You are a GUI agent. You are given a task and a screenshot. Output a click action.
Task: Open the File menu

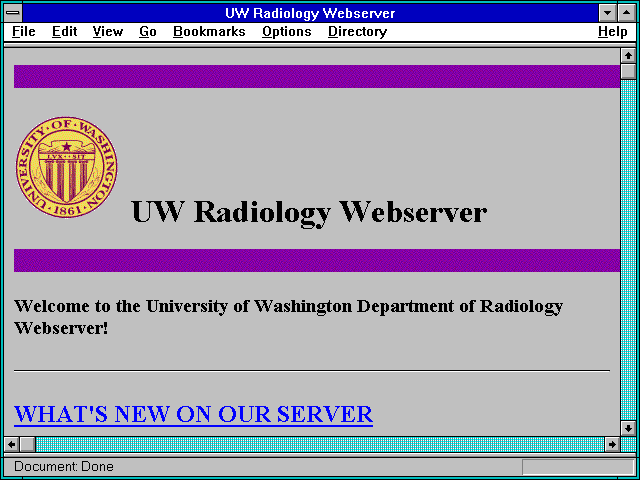[24, 32]
